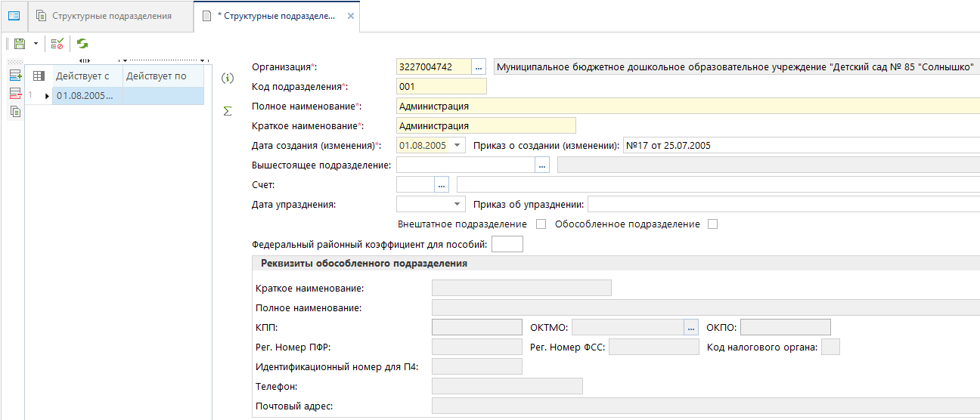
Task: Expand the Дата создания date picker
Action: 458,146
